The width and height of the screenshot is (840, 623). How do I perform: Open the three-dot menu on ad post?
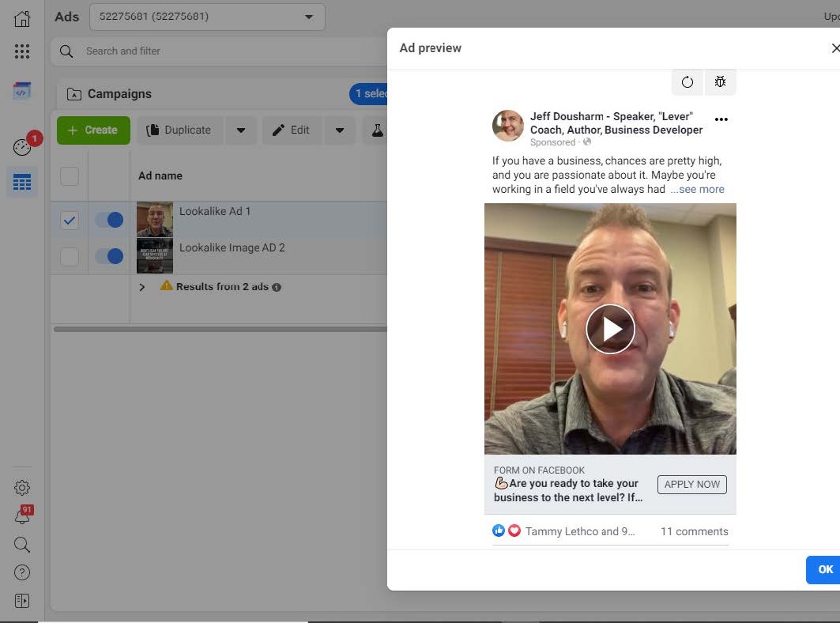tap(721, 119)
